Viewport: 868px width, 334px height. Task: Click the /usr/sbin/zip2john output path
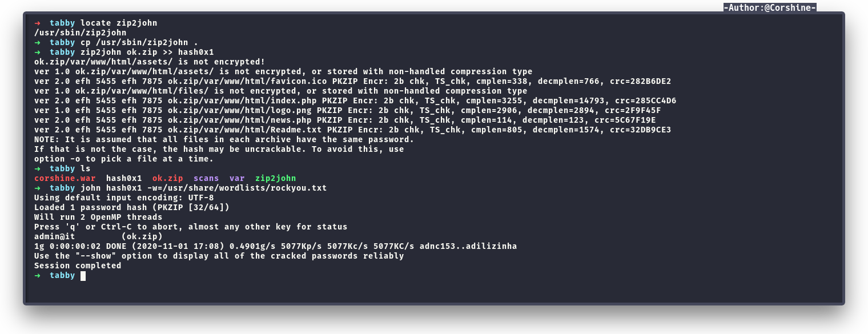click(x=80, y=33)
